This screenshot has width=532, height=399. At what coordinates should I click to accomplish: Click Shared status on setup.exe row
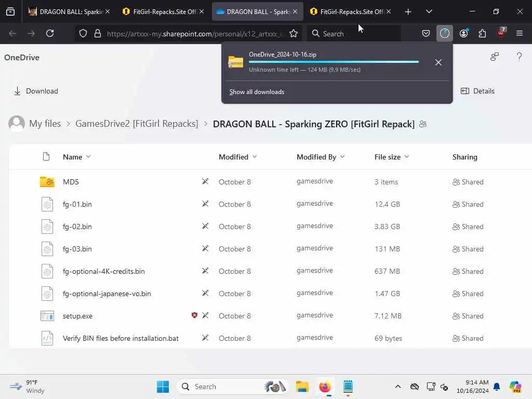pos(468,316)
